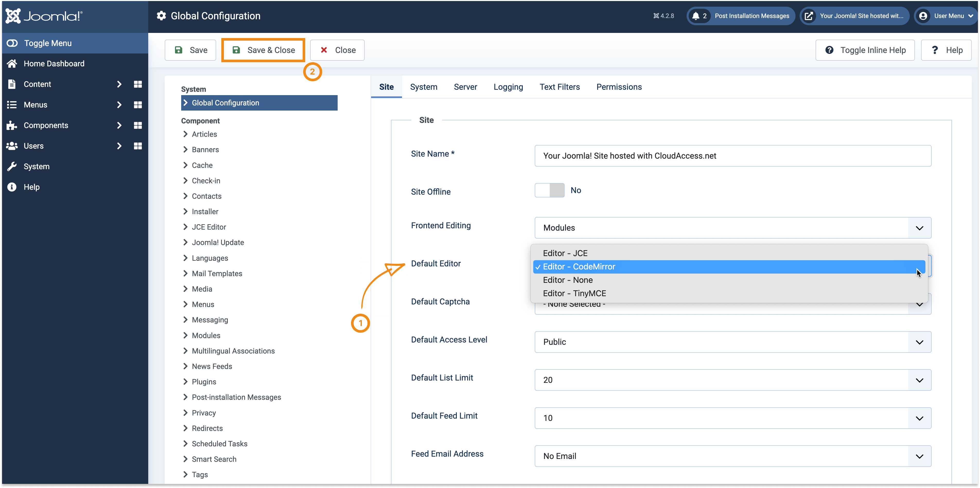Viewport: 980px width, 488px height.
Task: Open Content dashboard grid icon
Action: point(138,84)
